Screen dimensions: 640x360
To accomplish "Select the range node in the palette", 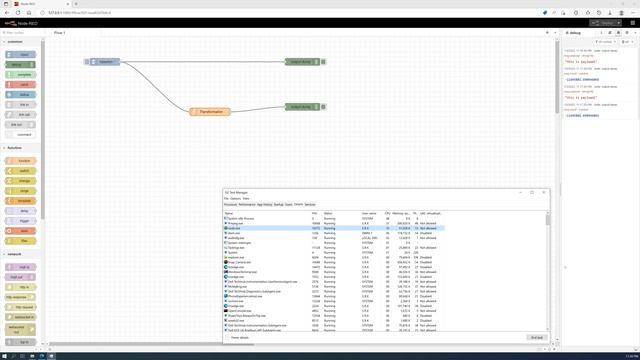I will [20, 191].
